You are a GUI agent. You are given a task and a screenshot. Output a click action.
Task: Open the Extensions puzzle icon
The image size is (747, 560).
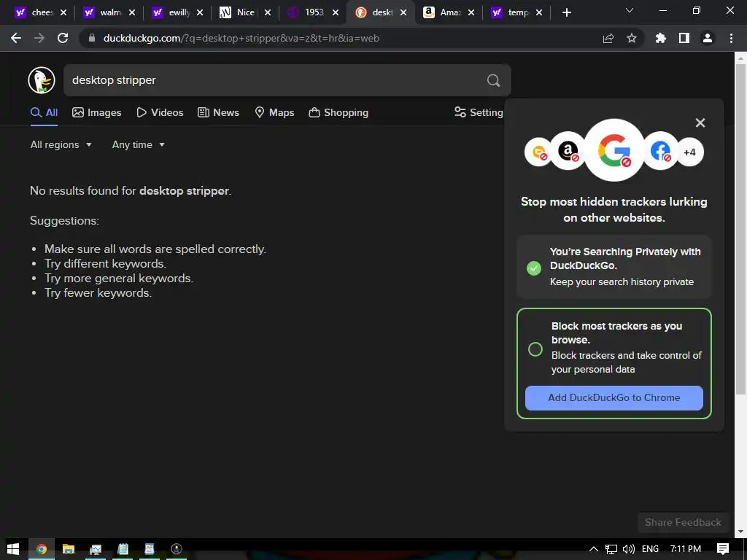click(661, 38)
